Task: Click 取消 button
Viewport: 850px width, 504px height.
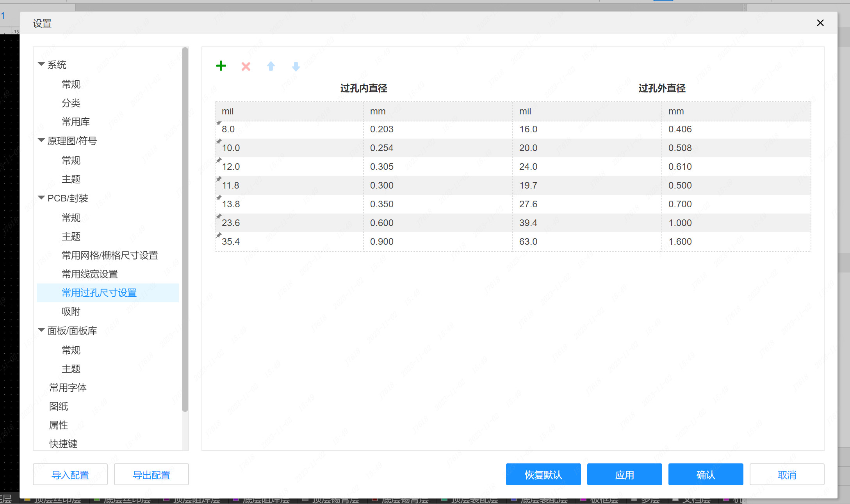Action: tap(787, 474)
